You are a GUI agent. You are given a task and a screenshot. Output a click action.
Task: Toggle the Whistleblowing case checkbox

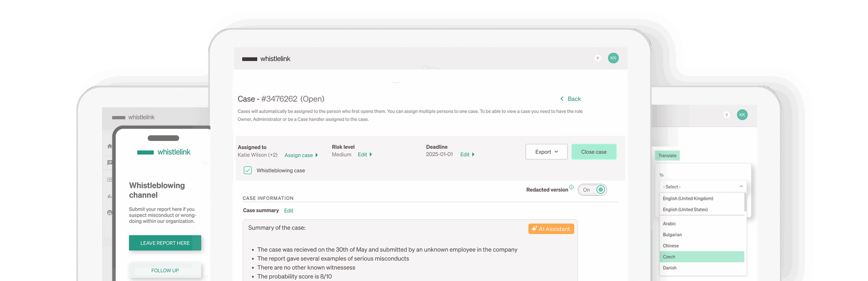(x=247, y=170)
